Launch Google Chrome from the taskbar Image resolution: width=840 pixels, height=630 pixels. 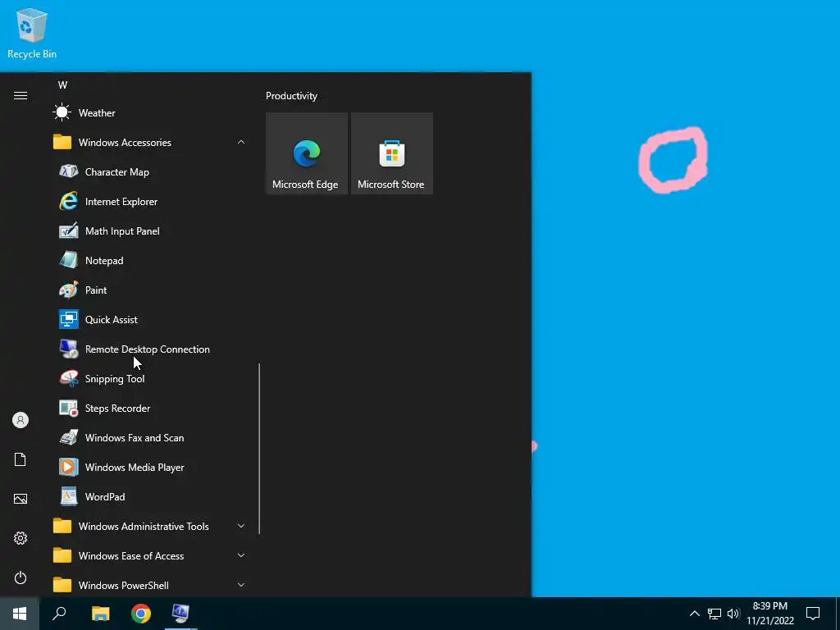[141, 614]
